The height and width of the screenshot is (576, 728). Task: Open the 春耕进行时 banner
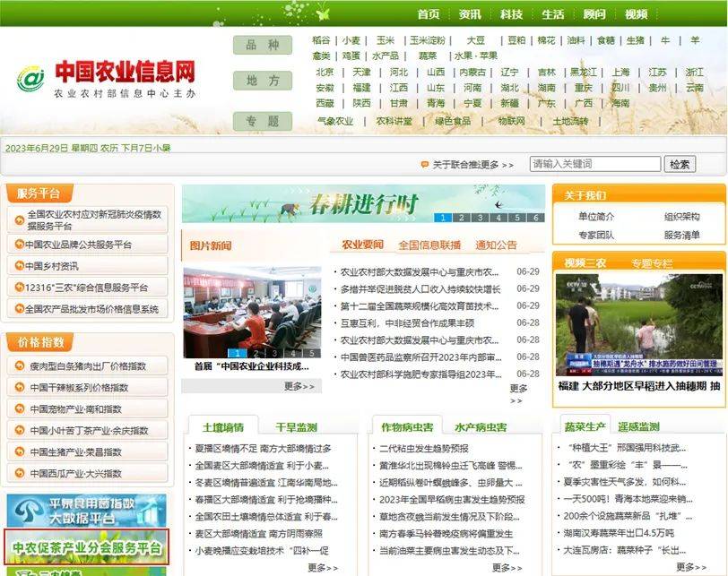[x=363, y=204]
